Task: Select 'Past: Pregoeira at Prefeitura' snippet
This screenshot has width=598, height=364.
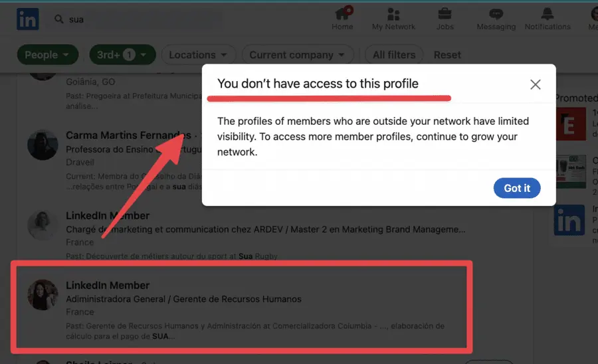Action: pos(134,101)
